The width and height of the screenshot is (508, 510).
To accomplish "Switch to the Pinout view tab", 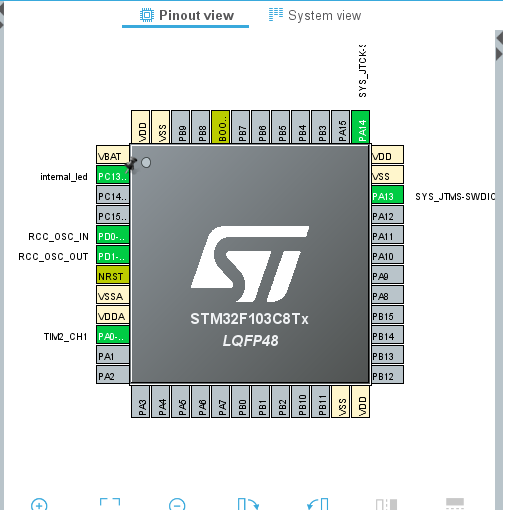I will [186, 15].
